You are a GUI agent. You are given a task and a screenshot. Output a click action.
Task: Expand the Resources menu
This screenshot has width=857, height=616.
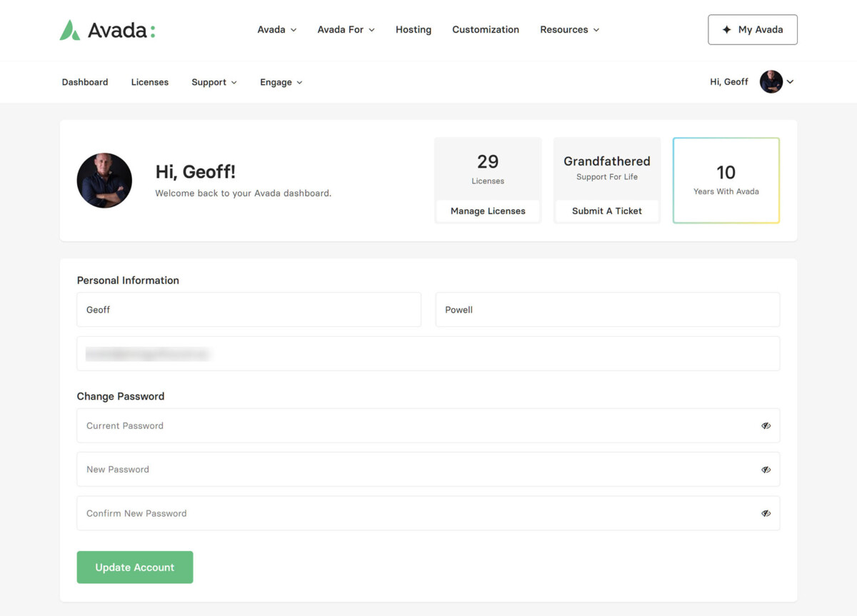569,30
